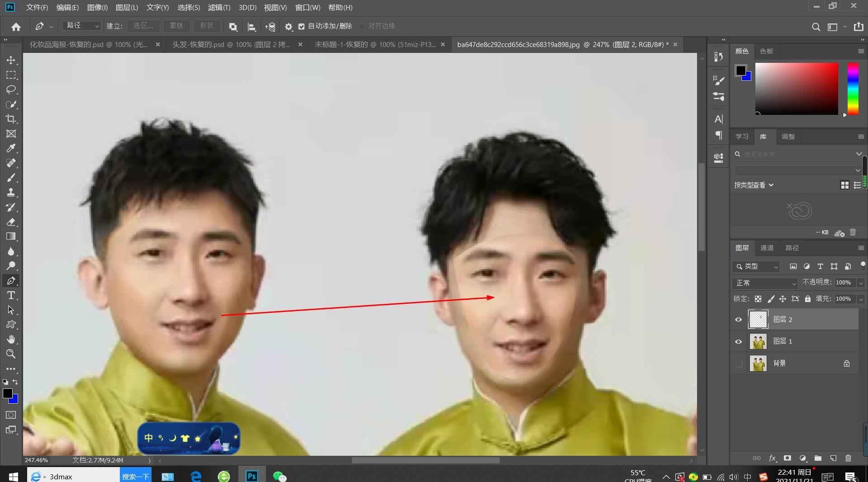Click the rainbow hue slider
The height and width of the screenshot is (482, 868).
click(x=853, y=89)
